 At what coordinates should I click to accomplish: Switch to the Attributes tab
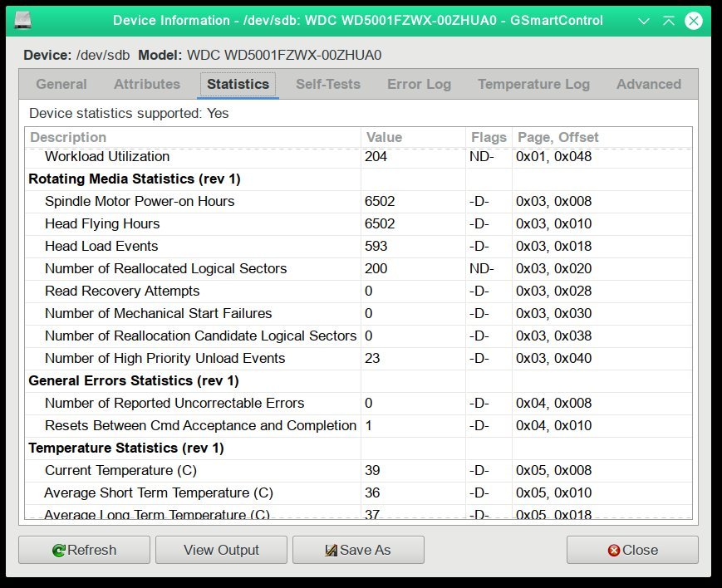click(146, 84)
